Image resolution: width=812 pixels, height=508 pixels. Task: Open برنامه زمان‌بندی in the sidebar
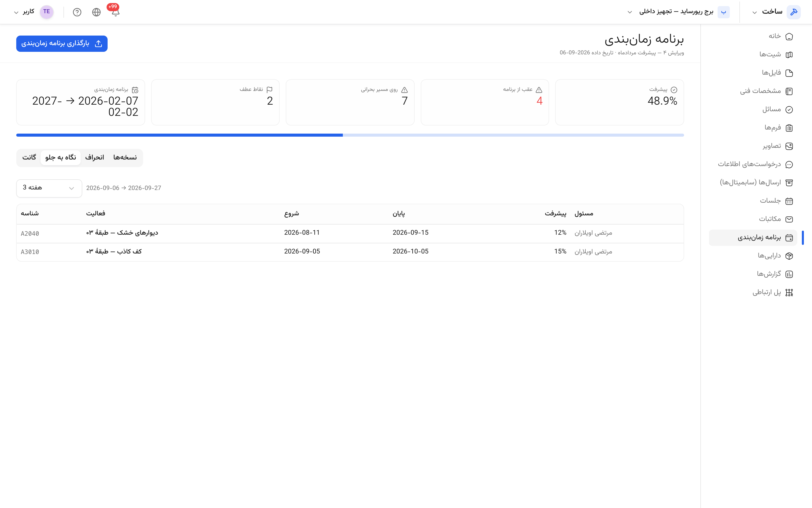753,238
